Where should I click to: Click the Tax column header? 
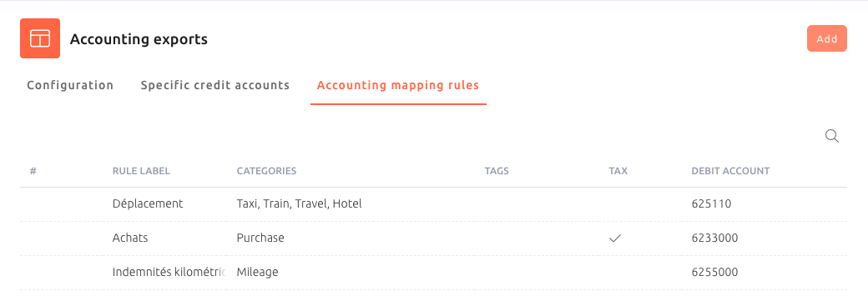[618, 171]
